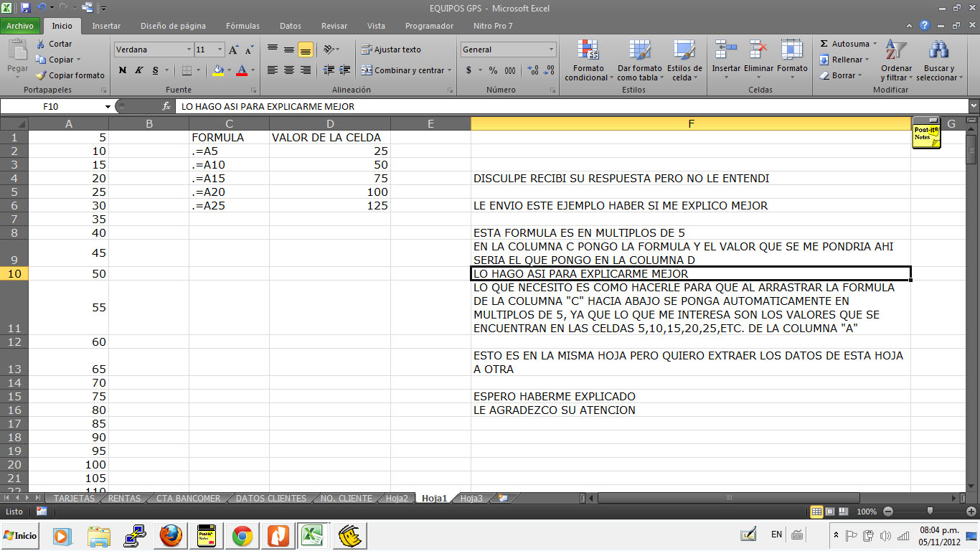980x551 pixels.
Task: Switch to Fórmulas ribbon tab
Action: pyautogui.click(x=242, y=26)
